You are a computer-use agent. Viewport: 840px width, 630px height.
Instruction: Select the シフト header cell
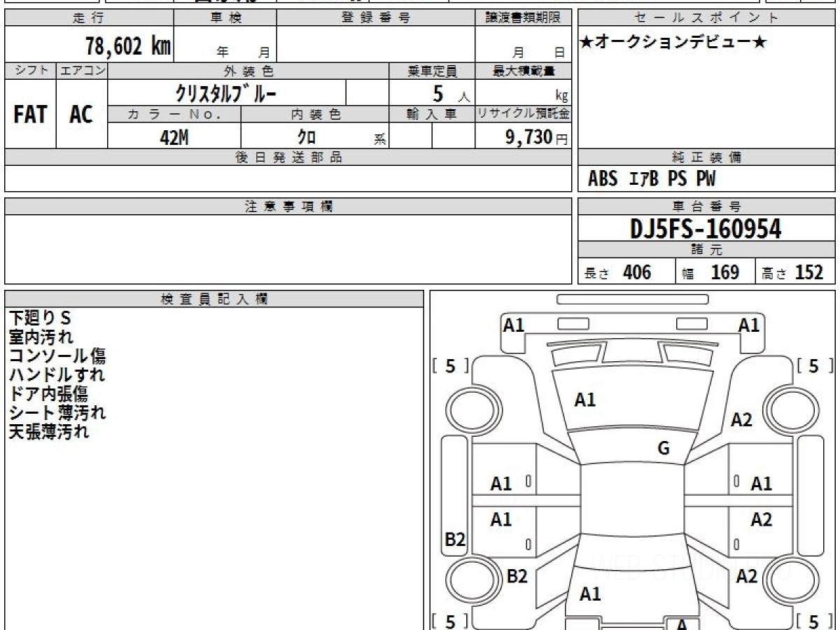[x=30, y=71]
